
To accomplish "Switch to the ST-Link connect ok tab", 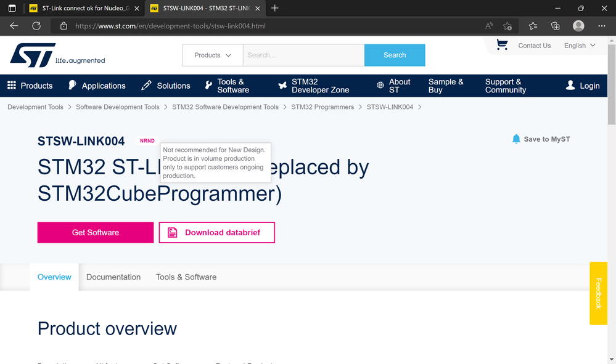I will click(x=84, y=8).
